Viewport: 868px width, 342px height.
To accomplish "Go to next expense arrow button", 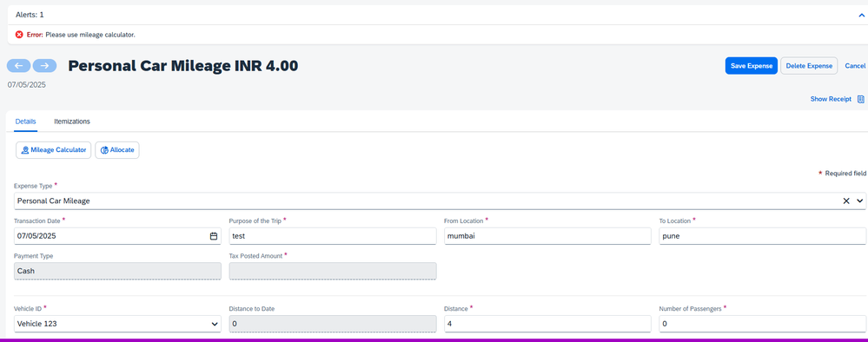I will click(45, 66).
